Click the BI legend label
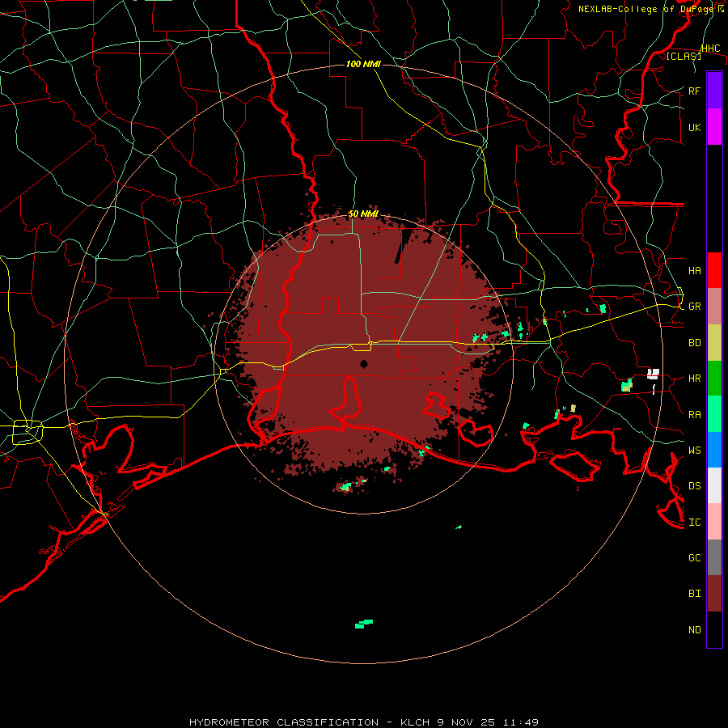 [694, 594]
